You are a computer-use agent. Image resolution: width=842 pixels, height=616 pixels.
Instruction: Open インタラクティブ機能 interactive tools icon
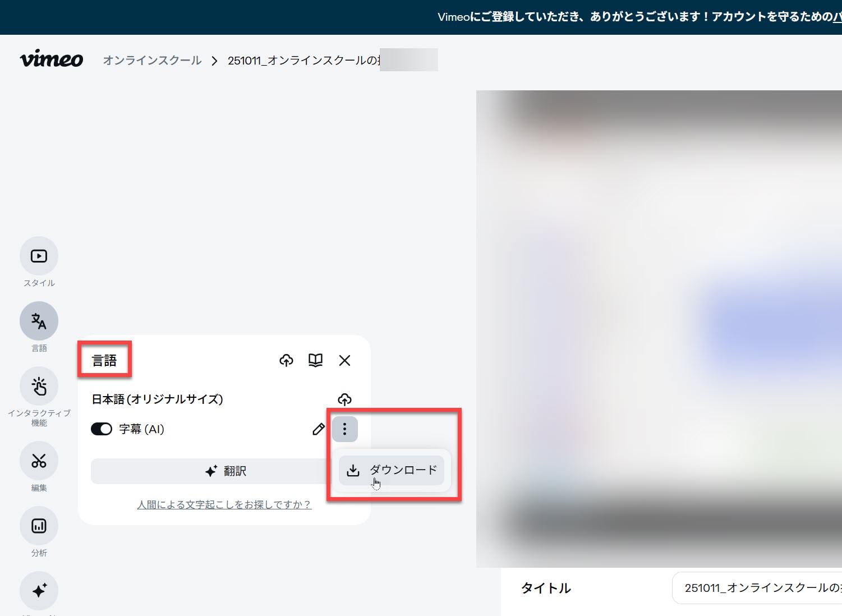click(39, 386)
